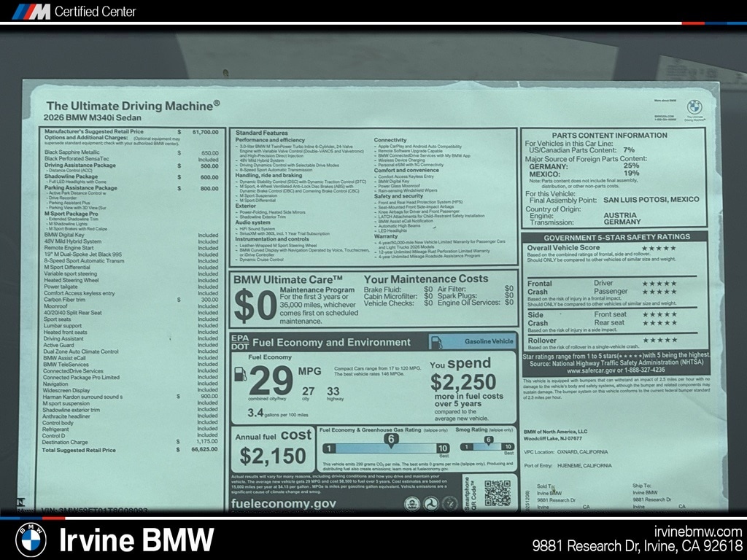Click the EPA logo on the Fuel Economy banner

239,336
